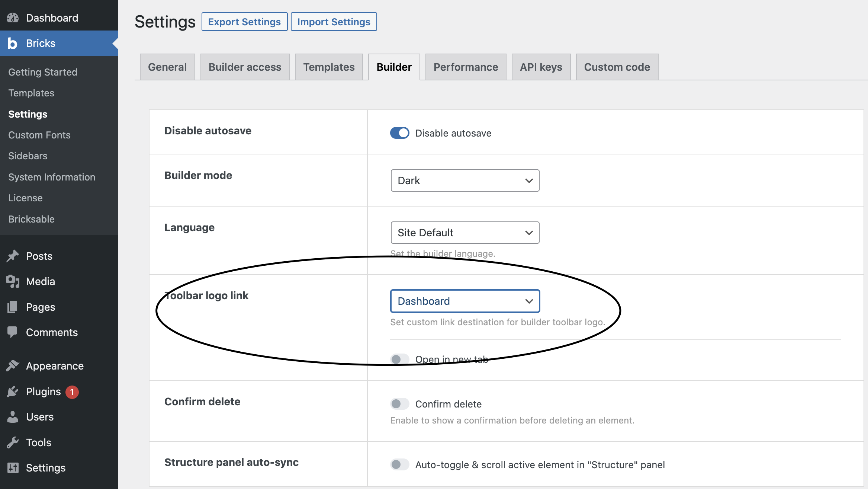Switch to the Performance tab
The height and width of the screenshot is (489, 868).
(x=466, y=67)
